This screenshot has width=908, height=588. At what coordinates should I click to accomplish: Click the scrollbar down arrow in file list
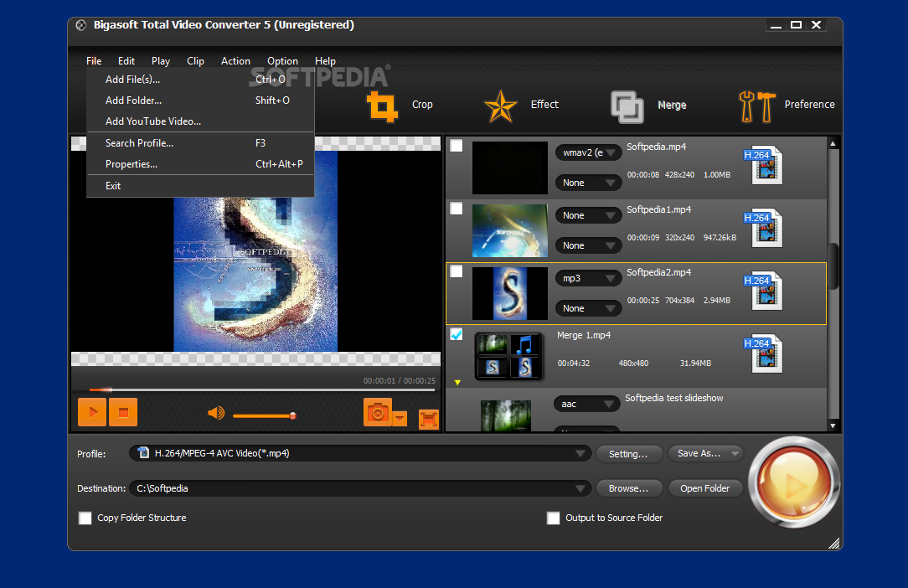pos(833,426)
